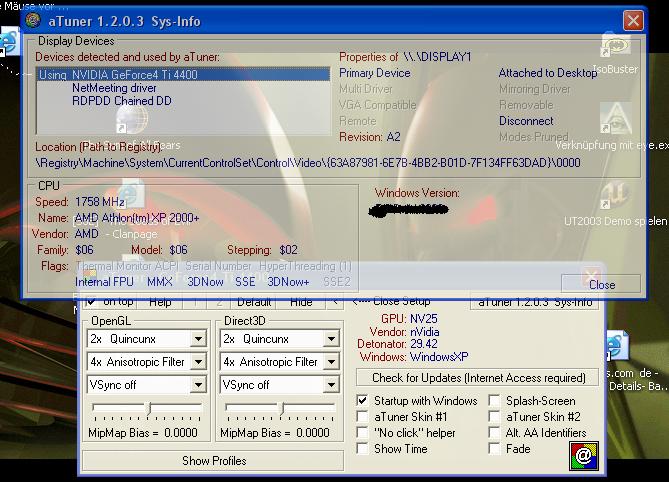
Task: Click Check for Updates button
Action: tap(478, 378)
